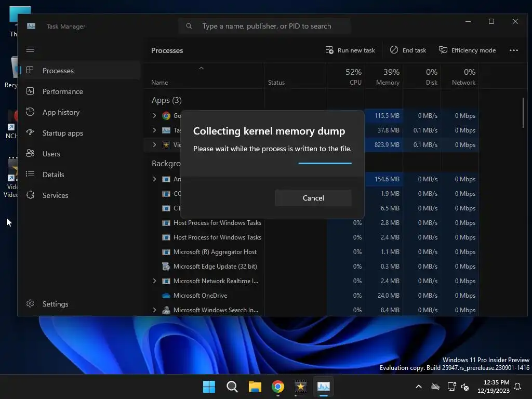Open the Details page
Image resolution: width=532 pixels, height=399 pixels.
[80, 175]
